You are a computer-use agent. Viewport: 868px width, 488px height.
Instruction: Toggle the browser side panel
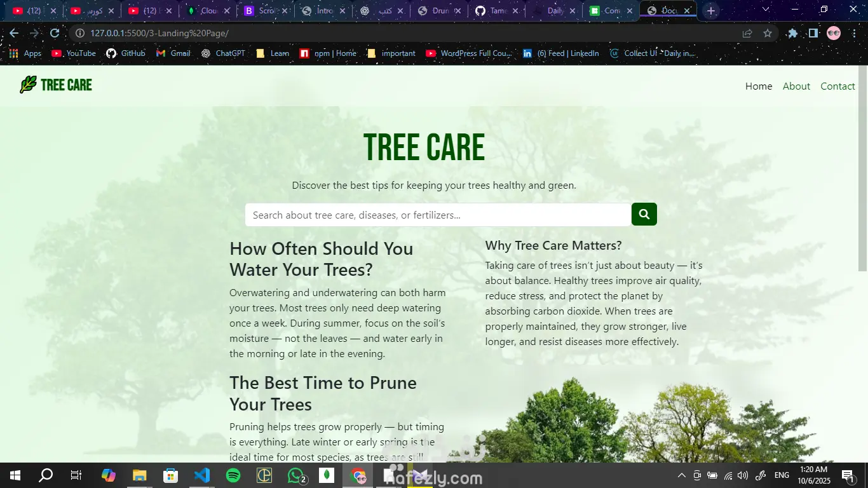(x=813, y=33)
